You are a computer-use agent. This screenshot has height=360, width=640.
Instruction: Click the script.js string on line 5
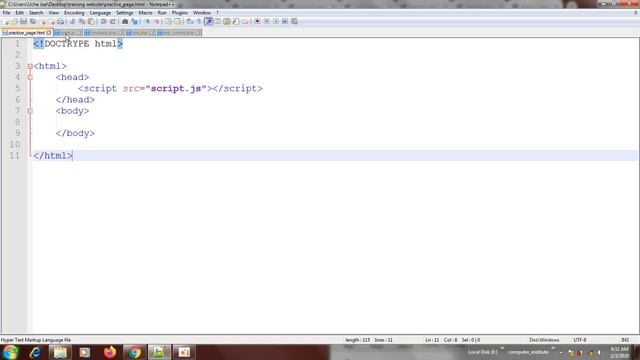coord(176,89)
